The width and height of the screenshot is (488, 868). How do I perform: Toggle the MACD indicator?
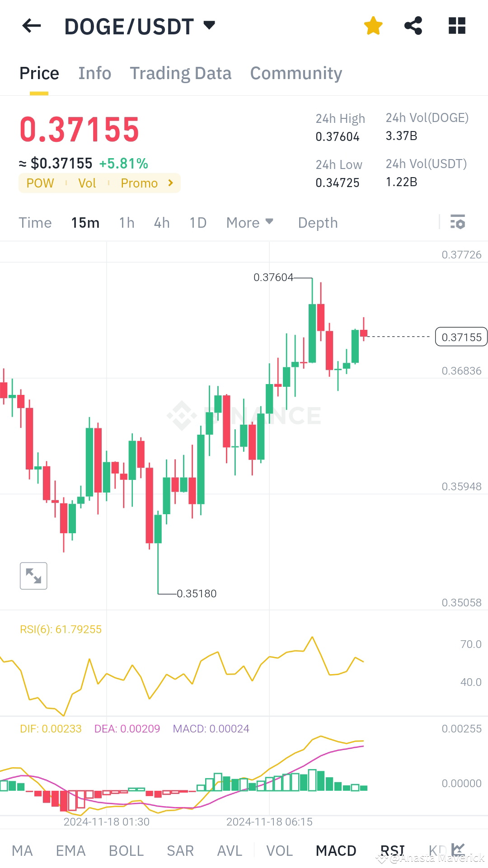click(x=335, y=850)
